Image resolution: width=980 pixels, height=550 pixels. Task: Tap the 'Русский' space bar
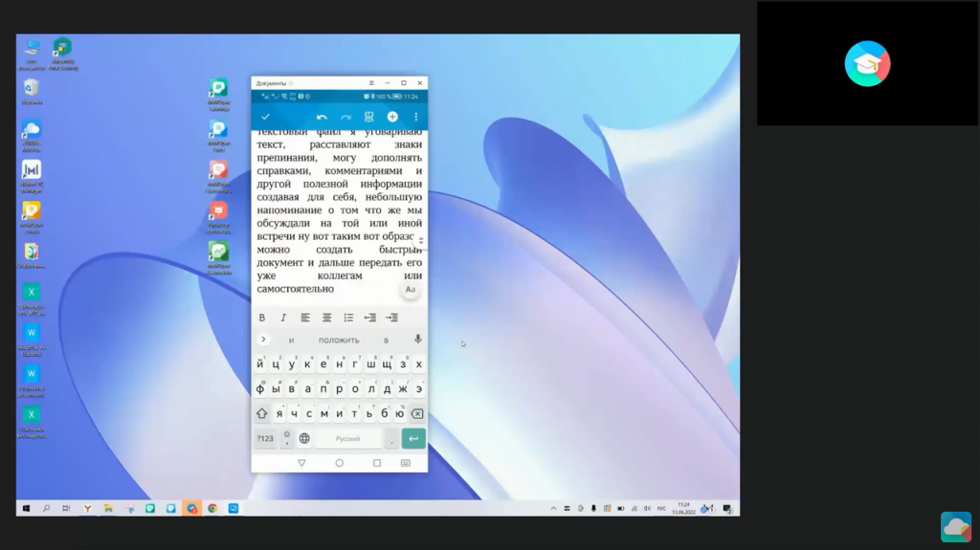click(348, 438)
